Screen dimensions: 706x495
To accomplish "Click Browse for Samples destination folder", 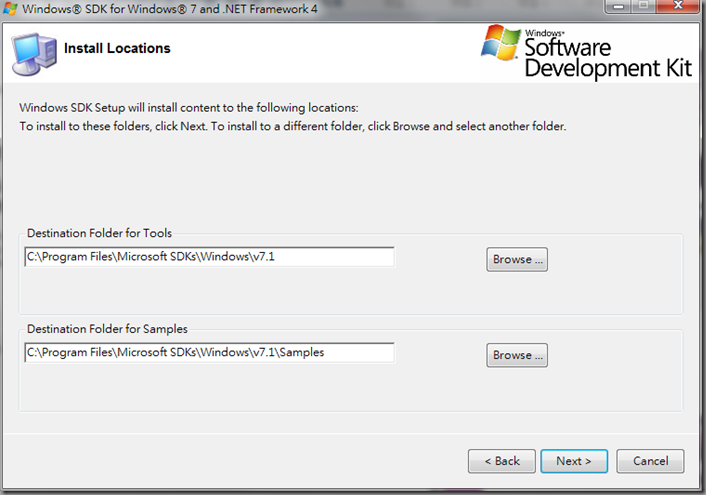I will pyautogui.click(x=517, y=355).
